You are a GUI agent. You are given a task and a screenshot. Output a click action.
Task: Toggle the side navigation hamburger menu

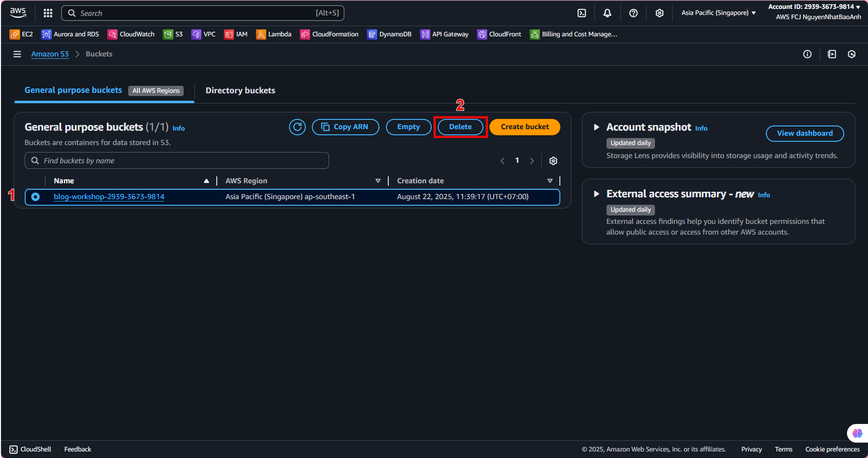click(17, 54)
